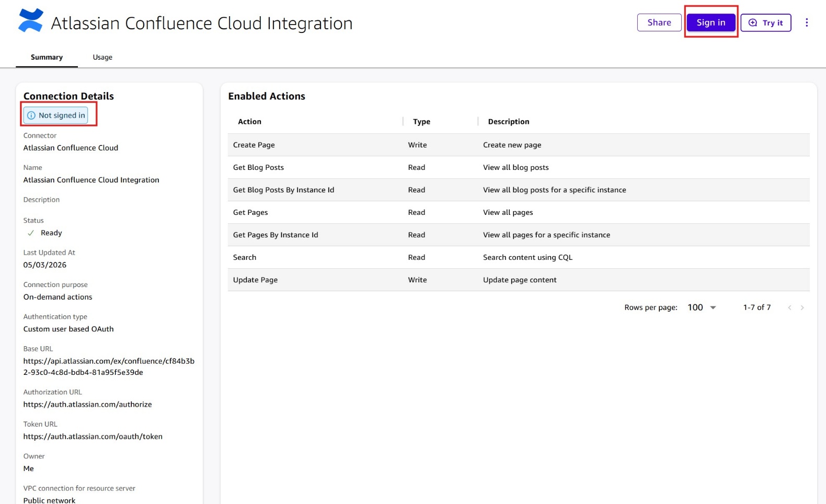Click 'View all blog posts' description

click(x=515, y=167)
